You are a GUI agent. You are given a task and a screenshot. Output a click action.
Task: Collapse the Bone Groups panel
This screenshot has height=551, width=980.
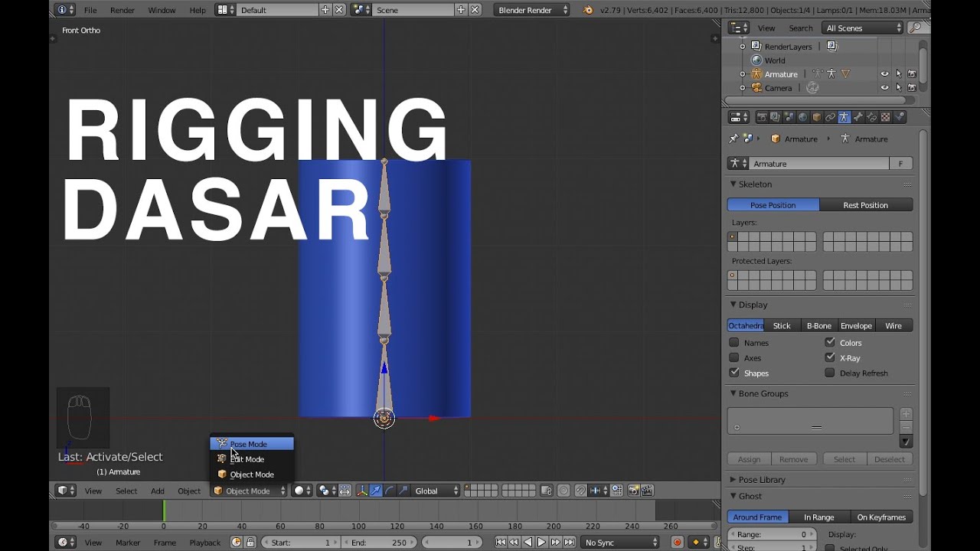coord(733,393)
